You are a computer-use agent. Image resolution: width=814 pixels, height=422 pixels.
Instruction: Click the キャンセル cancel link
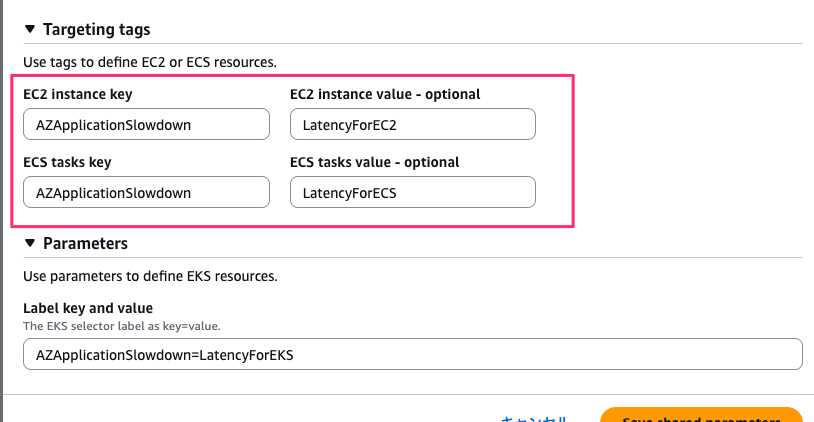(535, 418)
